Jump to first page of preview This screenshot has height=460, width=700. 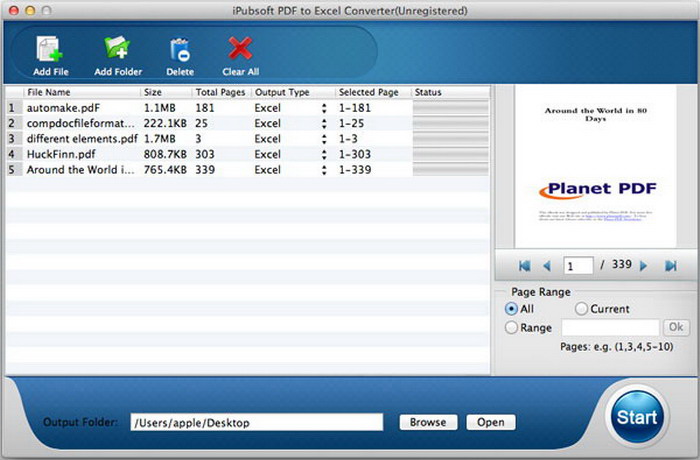pos(525,266)
